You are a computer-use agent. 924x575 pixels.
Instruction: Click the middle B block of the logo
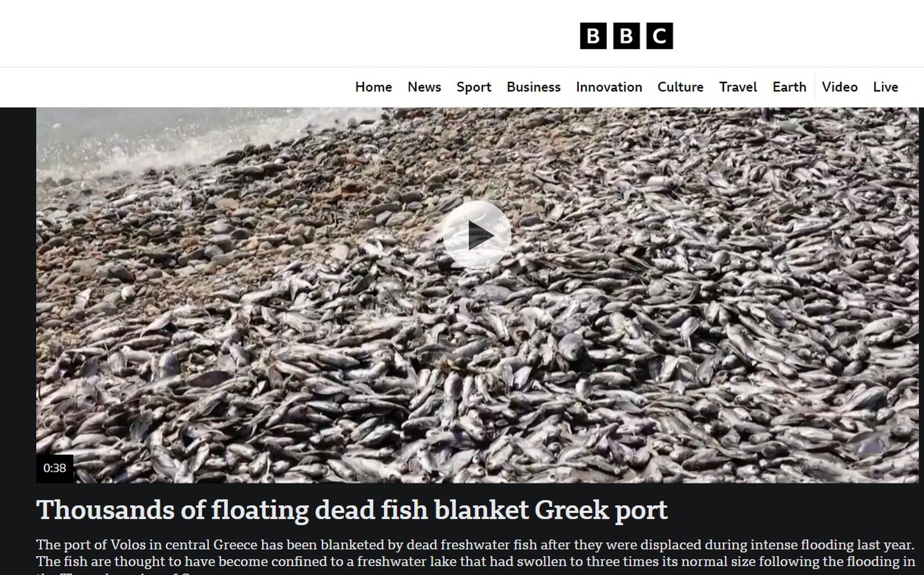626,36
